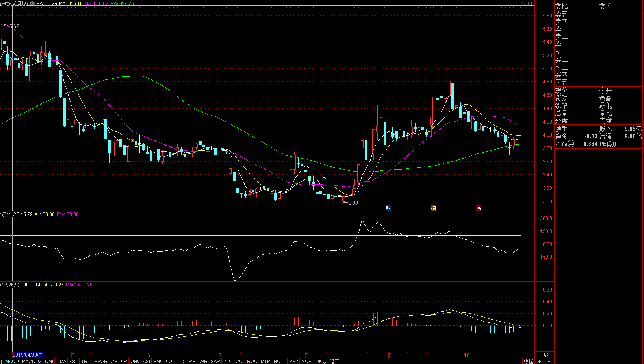Click the MA5: 5.26 legend value
The width and height of the screenshot is (644, 364).
pos(46,4)
